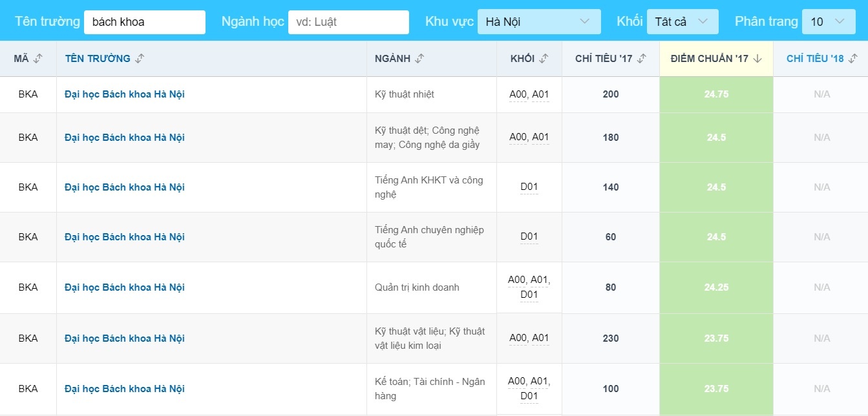868x416 pixels.
Task: Click school link in Tiếng Anh chuyên nghiệp row
Action: pyautogui.click(x=125, y=237)
